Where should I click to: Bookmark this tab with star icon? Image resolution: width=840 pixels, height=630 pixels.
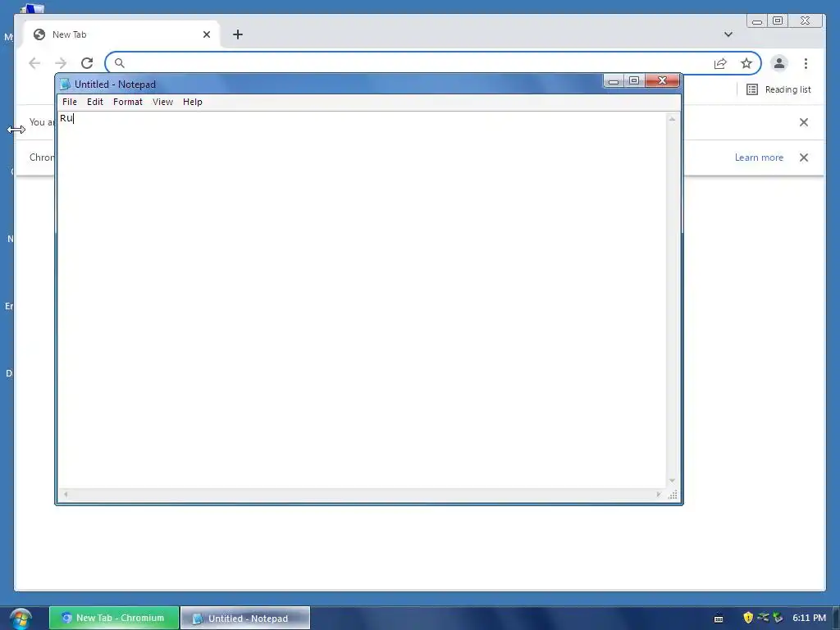(x=746, y=64)
